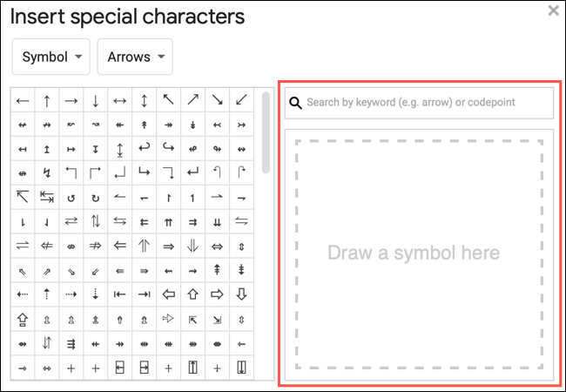Insert the upwards arrow symbol
Image resolution: width=566 pixels, height=392 pixels.
pyautogui.click(x=47, y=101)
